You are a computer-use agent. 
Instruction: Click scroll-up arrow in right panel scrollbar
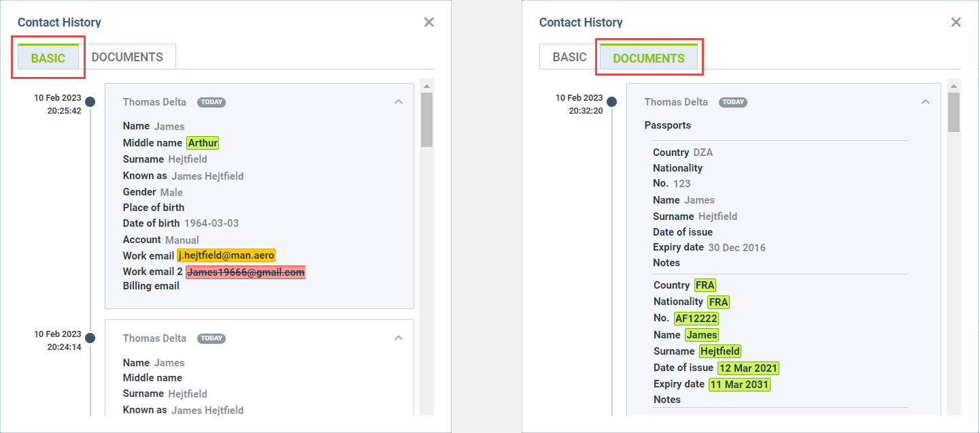coord(954,86)
